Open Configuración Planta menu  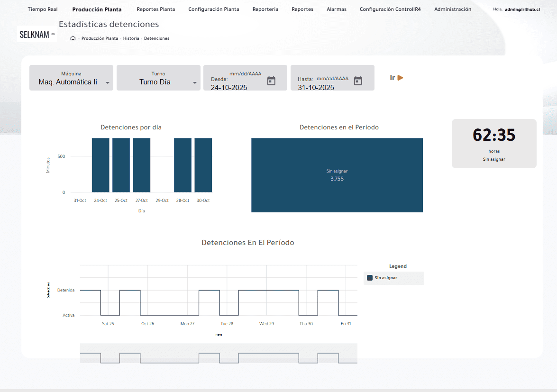213,9
